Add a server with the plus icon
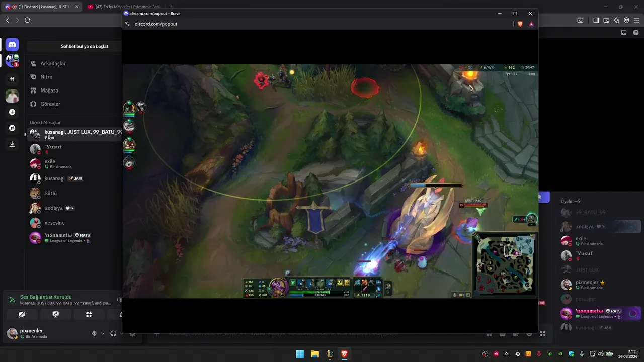 pyautogui.click(x=12, y=112)
